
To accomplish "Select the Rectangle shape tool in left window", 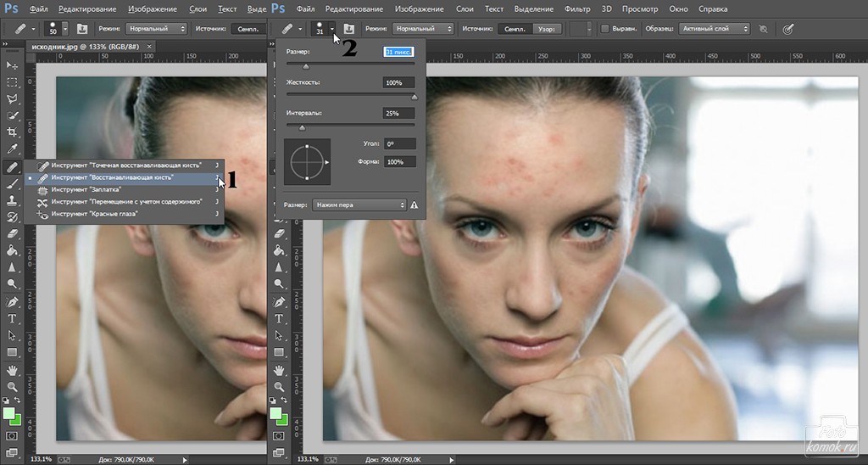I will 12,352.
